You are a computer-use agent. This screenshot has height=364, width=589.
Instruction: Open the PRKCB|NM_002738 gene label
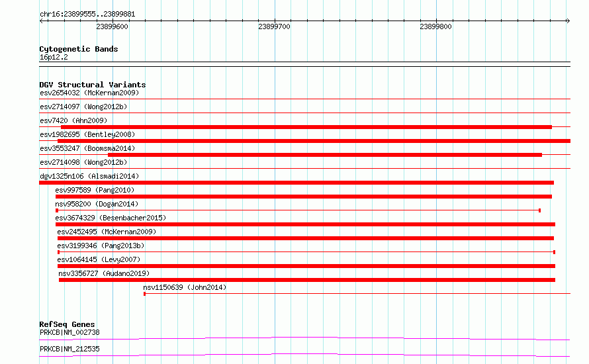[70, 332]
